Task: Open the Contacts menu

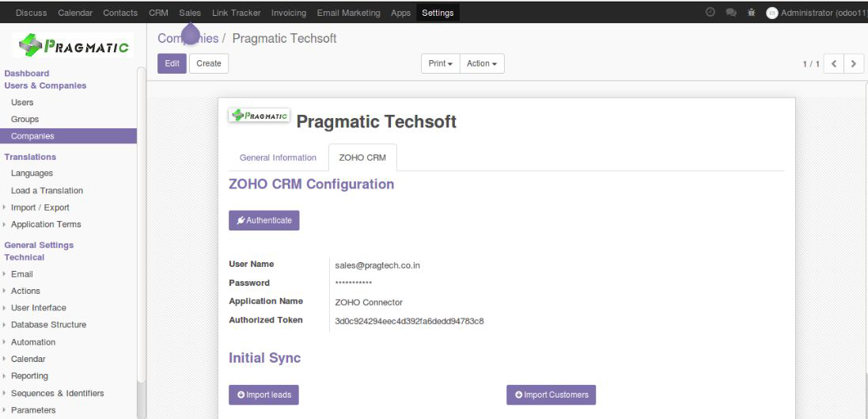Action: point(120,13)
